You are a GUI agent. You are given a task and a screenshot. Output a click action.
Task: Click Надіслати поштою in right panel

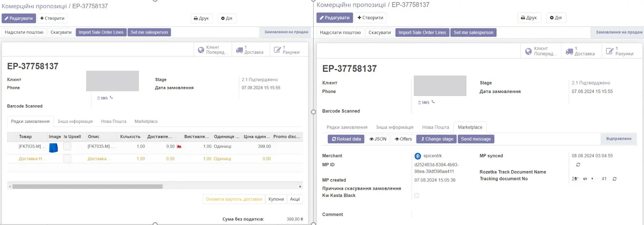click(340, 33)
